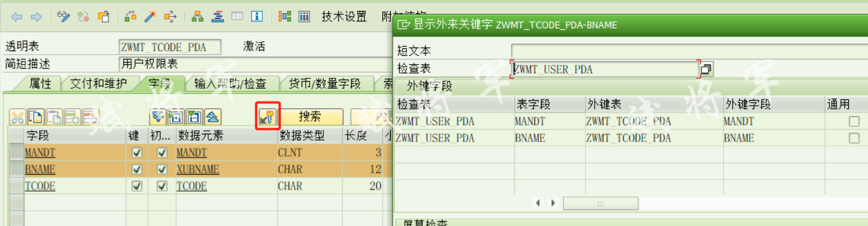Click the blue stacked-layers toolbar icon

click(217, 17)
